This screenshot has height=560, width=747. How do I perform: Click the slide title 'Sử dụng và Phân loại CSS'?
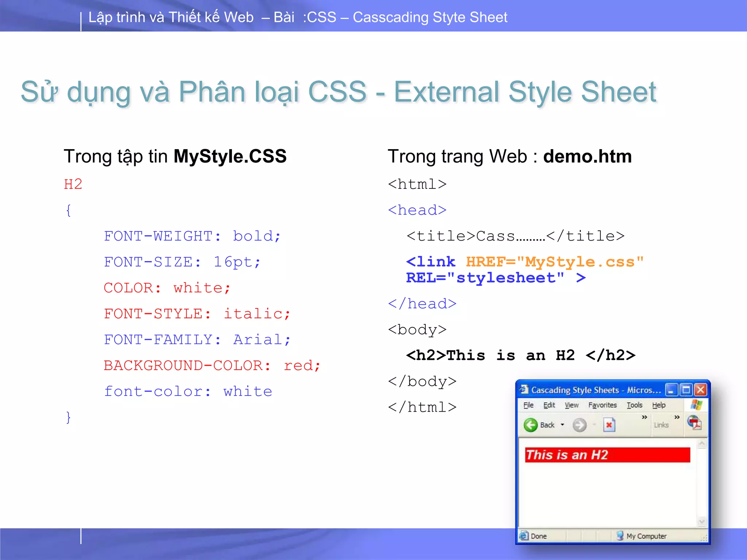pos(194,92)
